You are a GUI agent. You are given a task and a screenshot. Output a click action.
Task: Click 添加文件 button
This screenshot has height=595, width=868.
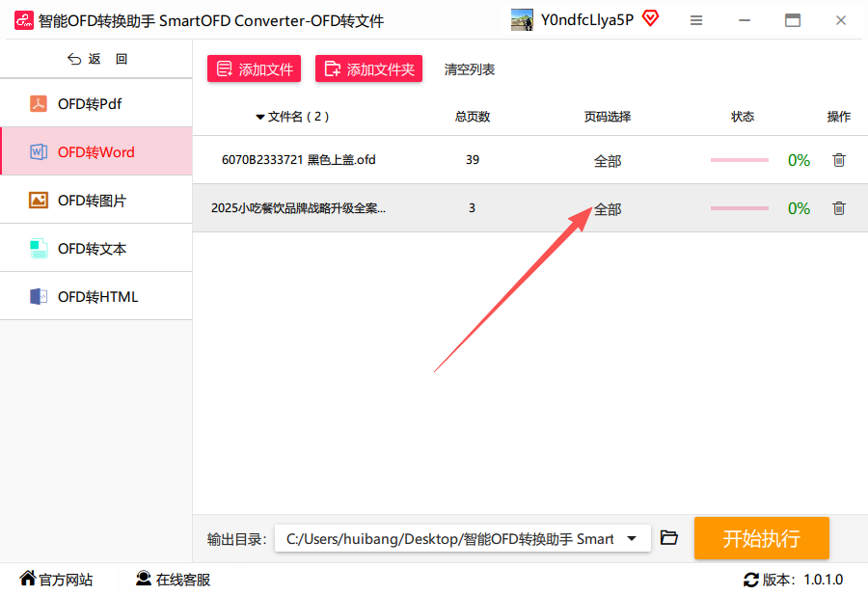255,68
